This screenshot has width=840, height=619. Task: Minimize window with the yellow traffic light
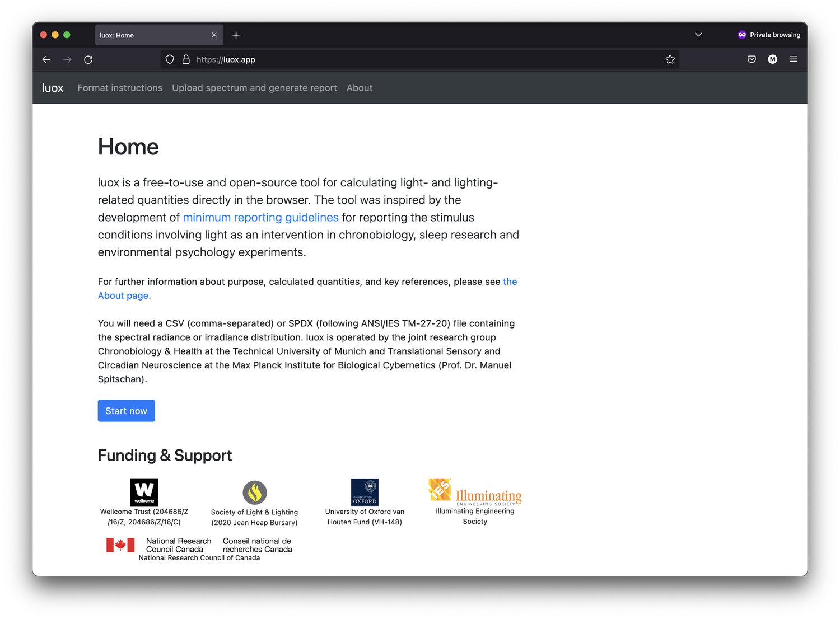(x=55, y=35)
